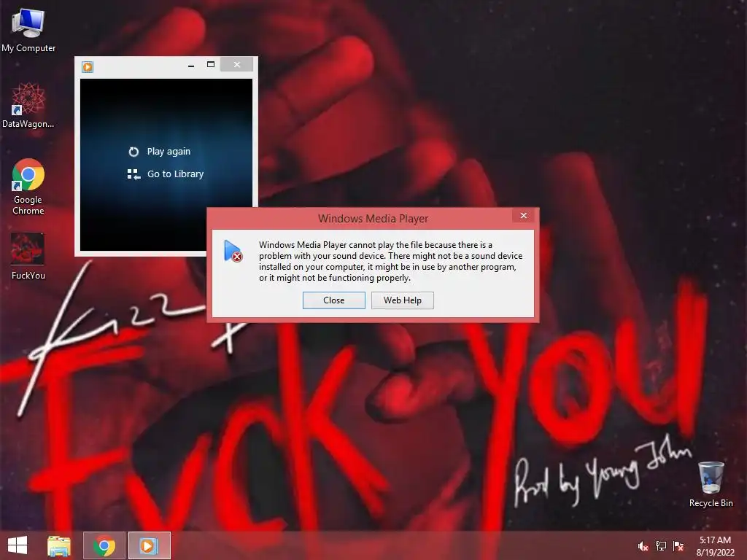This screenshot has width=747, height=560.
Task: Click Go to Library in the media player
Action: point(166,174)
